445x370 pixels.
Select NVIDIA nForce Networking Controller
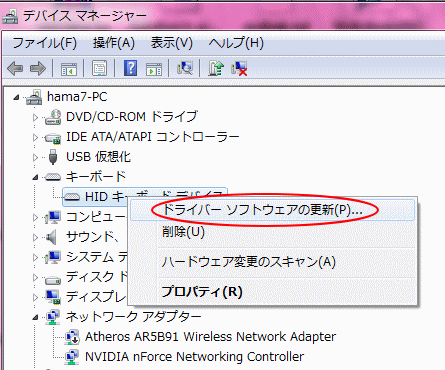[194, 357]
